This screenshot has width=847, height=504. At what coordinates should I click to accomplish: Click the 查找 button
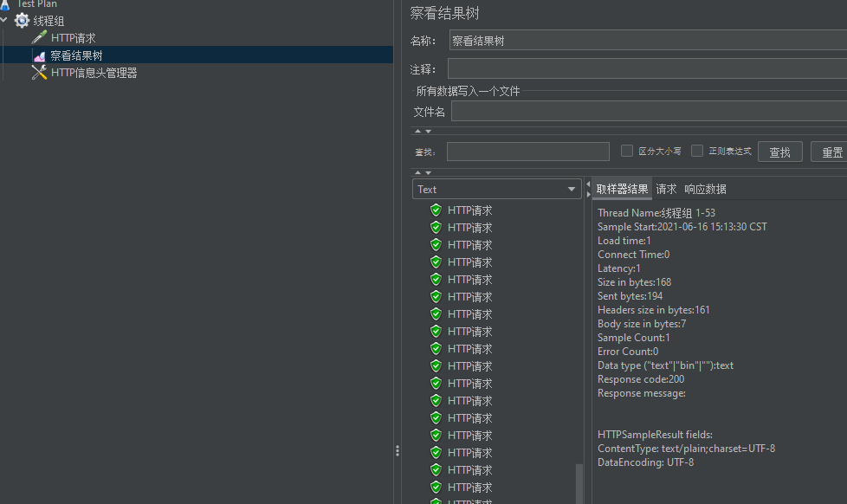[779, 151]
